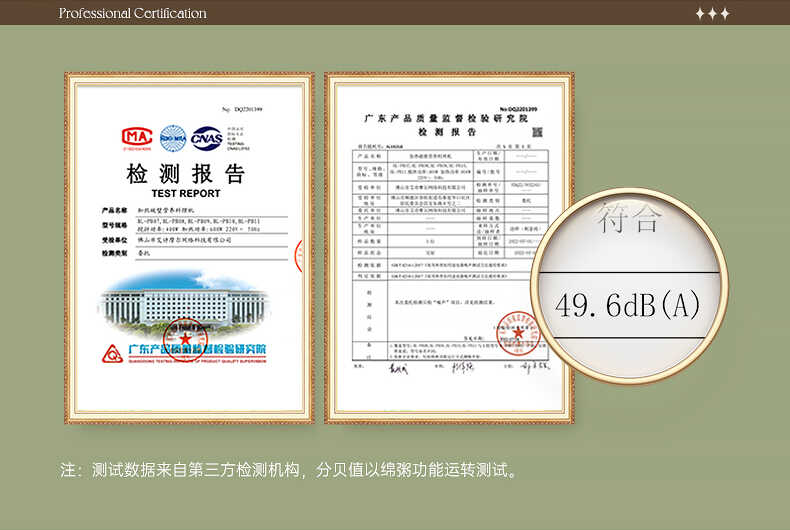Image resolution: width=790 pixels, height=530 pixels.
Task: Click the 广东产品质量监督检验研究院 heading on right certificate
Action: [x=445, y=118]
